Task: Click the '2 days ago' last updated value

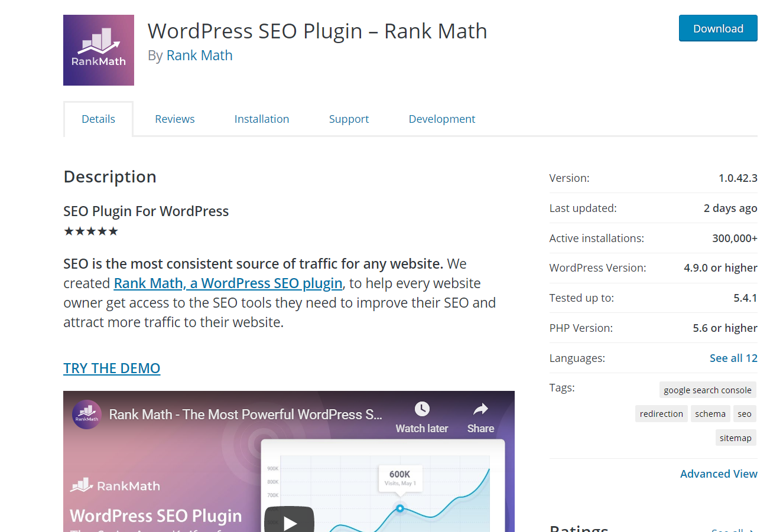Action: [730, 208]
